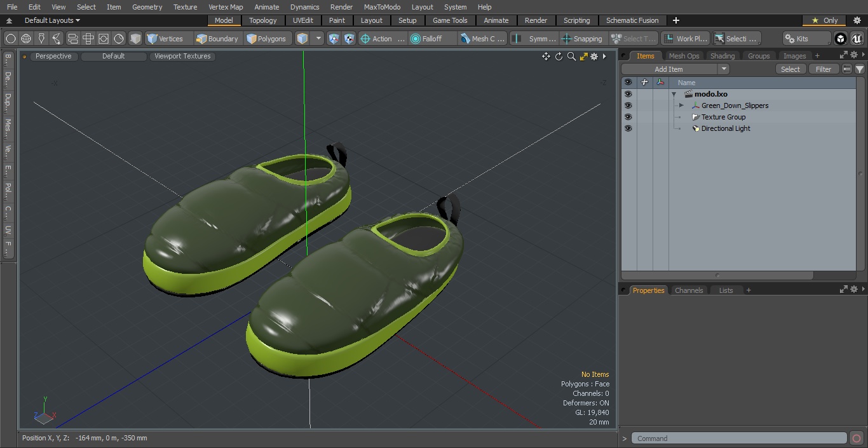Click the funnel filter icon in Items panel
Viewport: 868px width, 448px height.
coord(860,69)
